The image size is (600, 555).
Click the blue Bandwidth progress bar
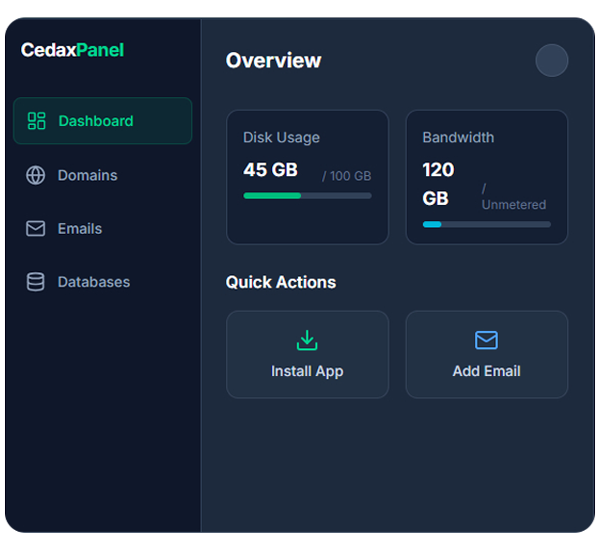[x=432, y=224]
